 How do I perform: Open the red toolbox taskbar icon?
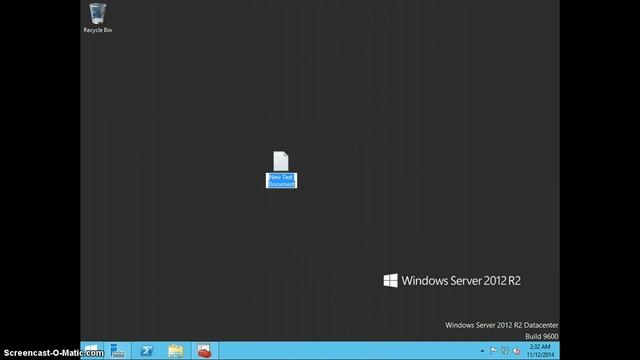pos(204,351)
